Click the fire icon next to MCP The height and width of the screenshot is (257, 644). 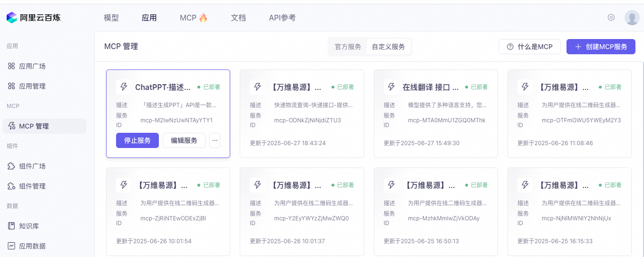click(x=203, y=18)
